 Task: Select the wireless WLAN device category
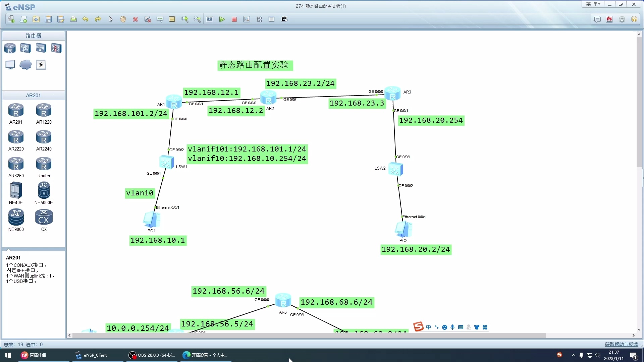pos(41,48)
